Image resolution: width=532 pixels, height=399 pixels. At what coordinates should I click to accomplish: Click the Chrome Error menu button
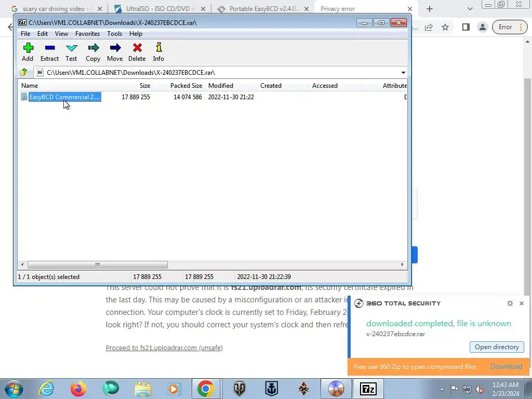pyautogui.click(x=510, y=27)
